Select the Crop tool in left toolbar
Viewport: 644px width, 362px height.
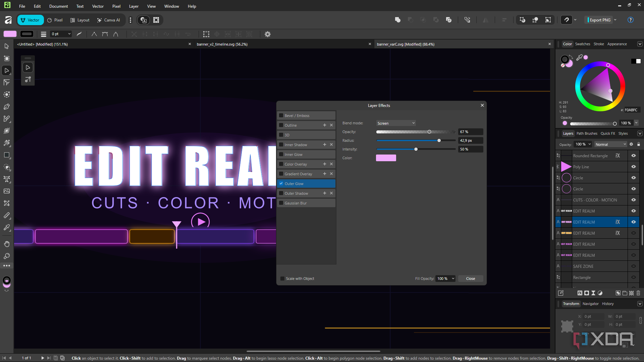6,203
